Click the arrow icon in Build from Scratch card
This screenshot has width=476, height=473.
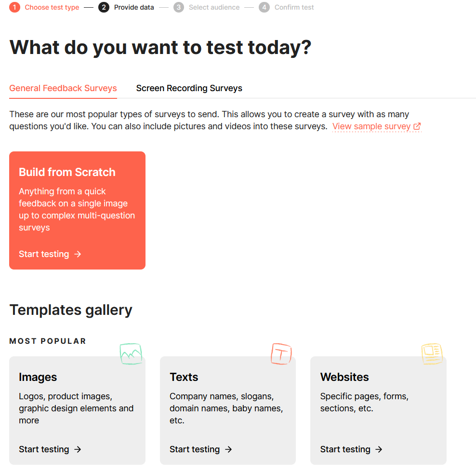tap(78, 254)
